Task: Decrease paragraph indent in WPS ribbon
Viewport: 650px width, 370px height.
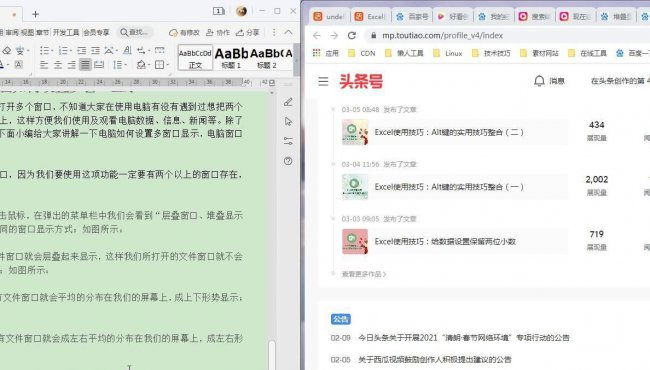Action: (x=82, y=51)
